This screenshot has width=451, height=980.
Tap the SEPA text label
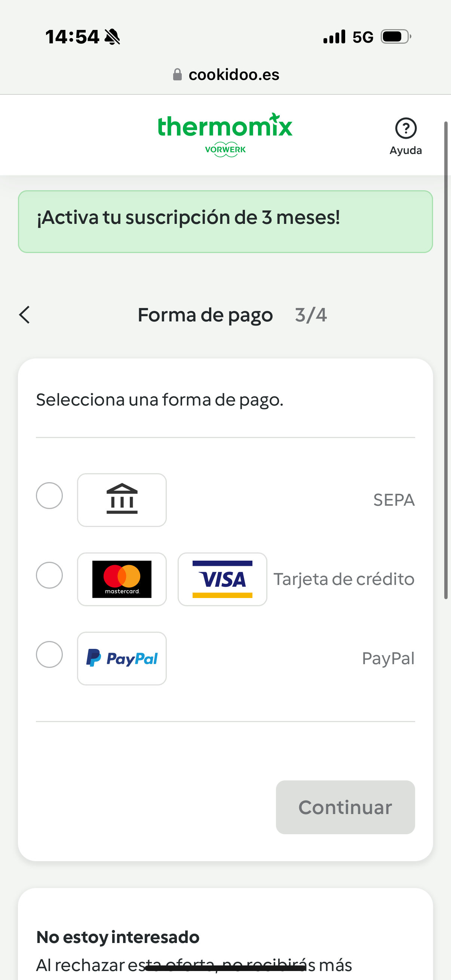click(393, 499)
